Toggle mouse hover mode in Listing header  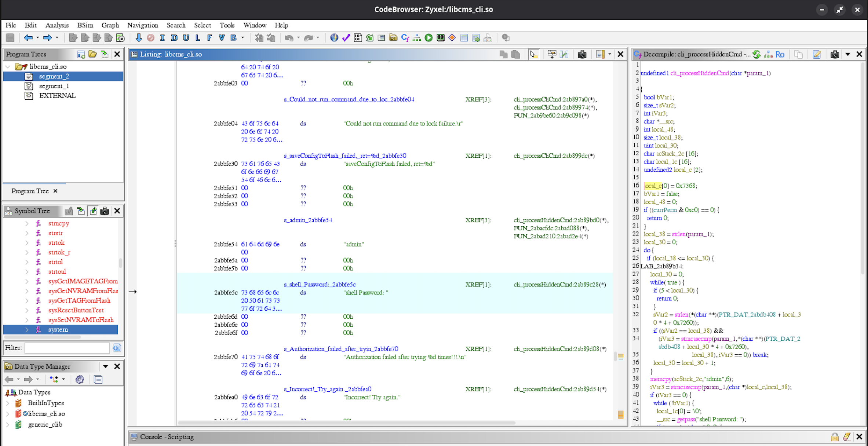pos(533,54)
